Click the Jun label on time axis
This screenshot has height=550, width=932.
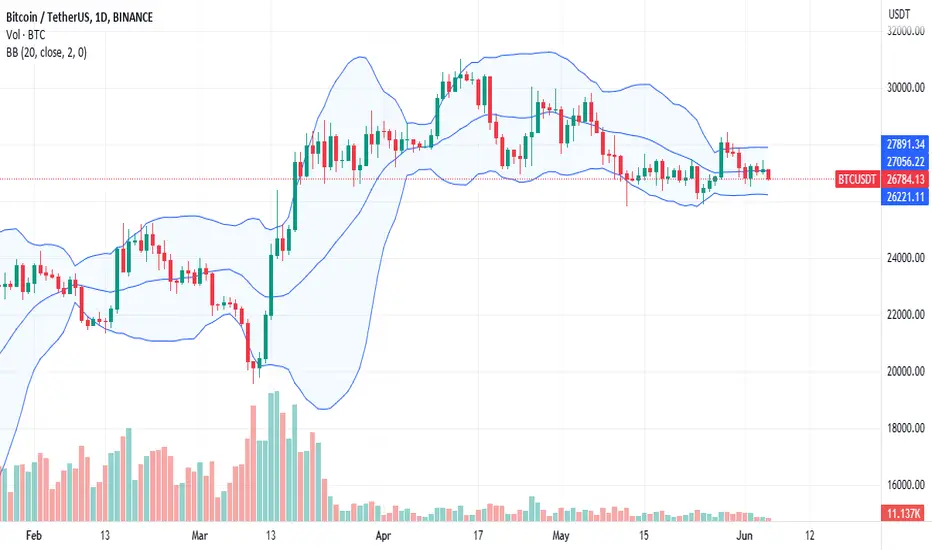coord(744,536)
